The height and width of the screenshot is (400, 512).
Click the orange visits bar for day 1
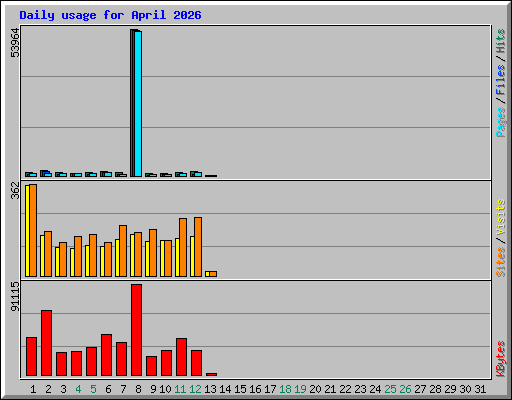33,230
